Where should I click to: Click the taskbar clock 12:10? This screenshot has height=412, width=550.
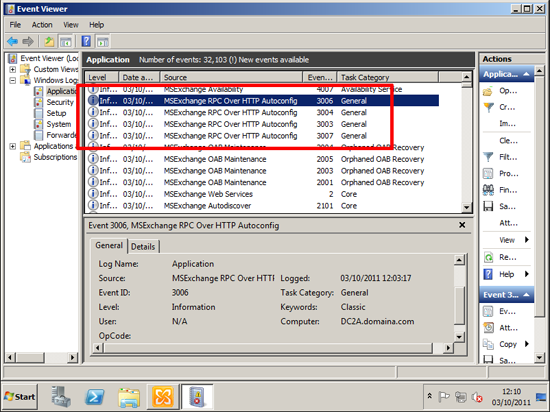[x=511, y=391]
